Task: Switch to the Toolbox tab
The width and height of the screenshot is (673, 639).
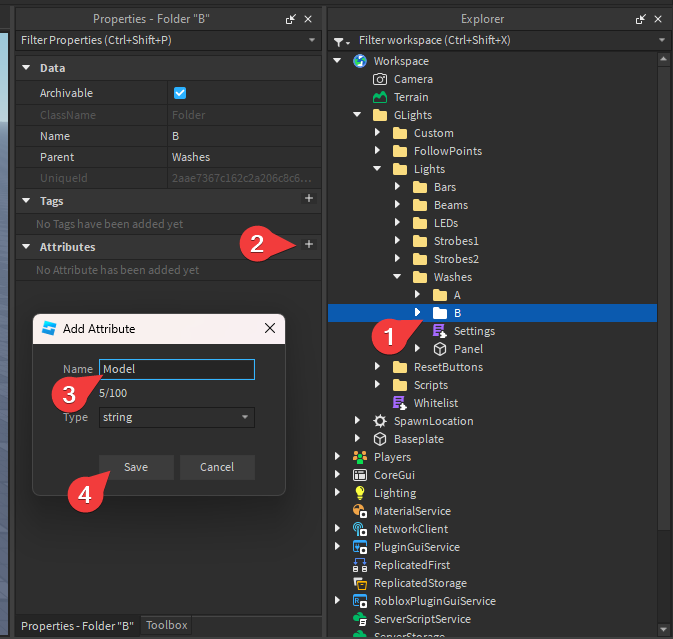Action: [166, 625]
